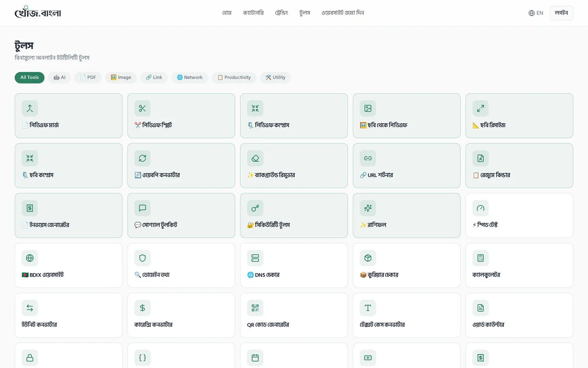Screen dimensions: 588x368
Task: Click the scissors icon for পিডিএফ স্প্লিট
Action: (143, 108)
